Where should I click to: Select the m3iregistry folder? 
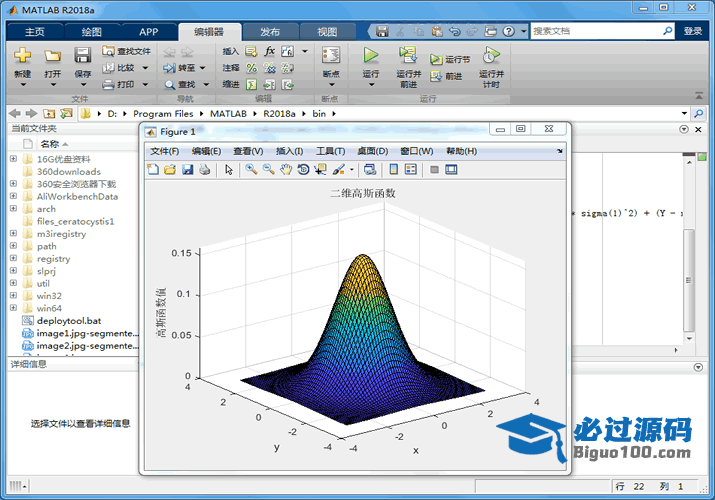[x=61, y=234]
